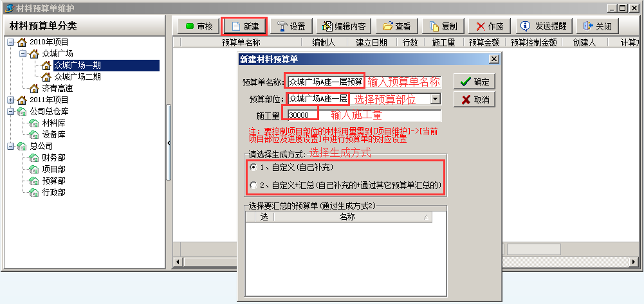This screenshot has width=644, height=304.
Task: Click the left panel collapse splitter arrow
Action: [x=169, y=143]
